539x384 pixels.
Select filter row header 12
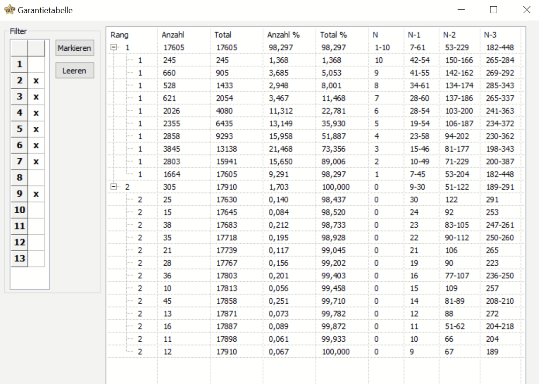pos(19,242)
